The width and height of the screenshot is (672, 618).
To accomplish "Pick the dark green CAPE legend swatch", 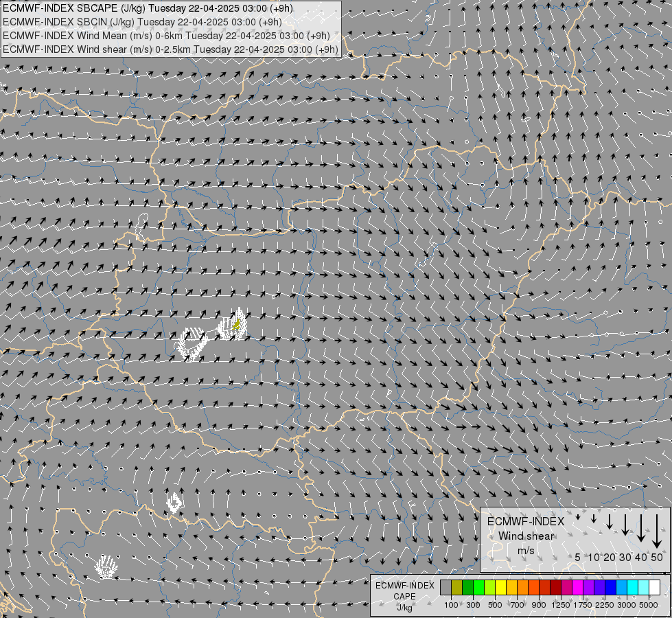I will [x=468, y=588].
